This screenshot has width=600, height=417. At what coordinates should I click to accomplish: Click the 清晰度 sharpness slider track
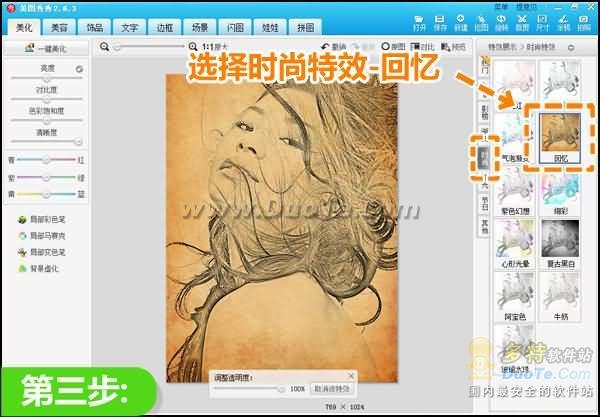tap(46, 142)
